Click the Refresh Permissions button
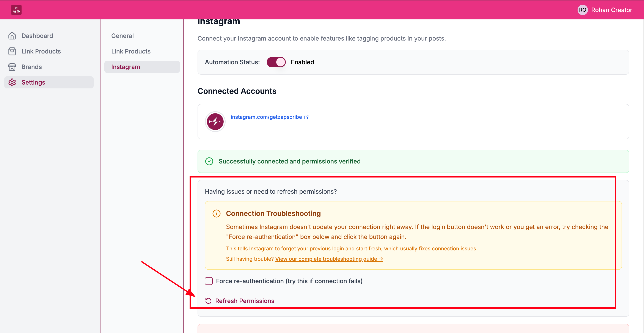Image resolution: width=644 pixels, height=333 pixels. click(x=239, y=301)
